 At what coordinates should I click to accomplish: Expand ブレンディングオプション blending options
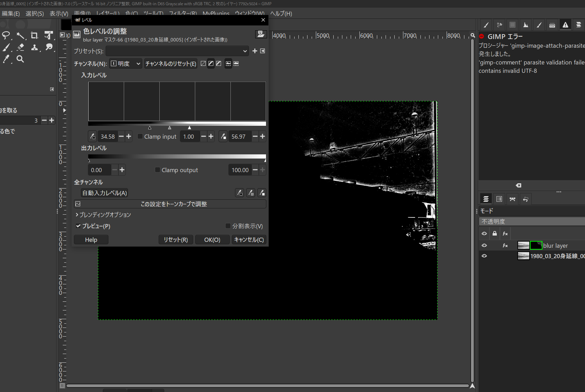coord(103,215)
